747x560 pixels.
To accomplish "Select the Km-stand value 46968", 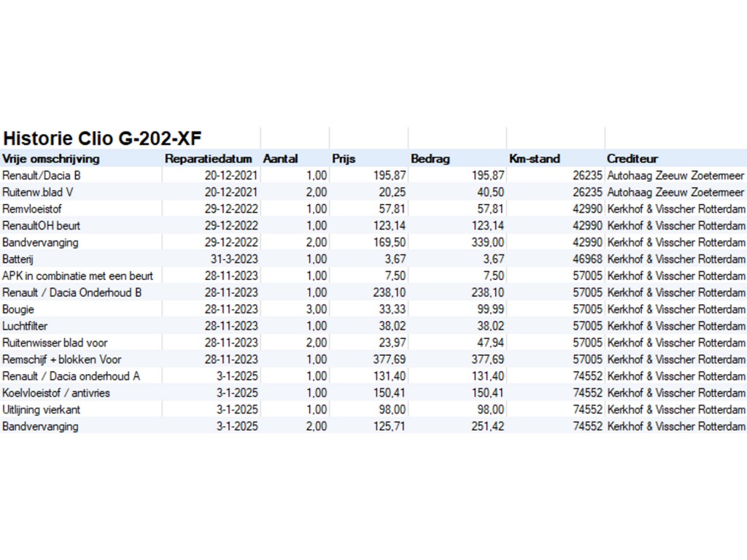I will (x=587, y=259).
